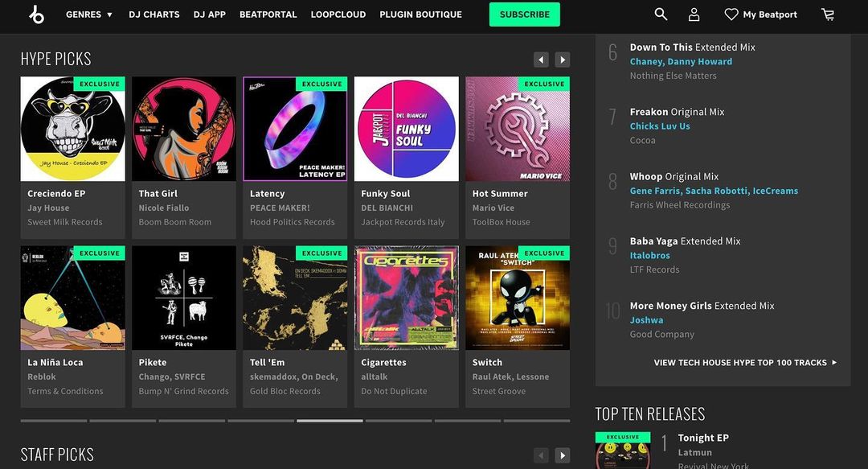Click the Beatport logo icon
The height and width of the screenshot is (469, 868).
(36, 14)
